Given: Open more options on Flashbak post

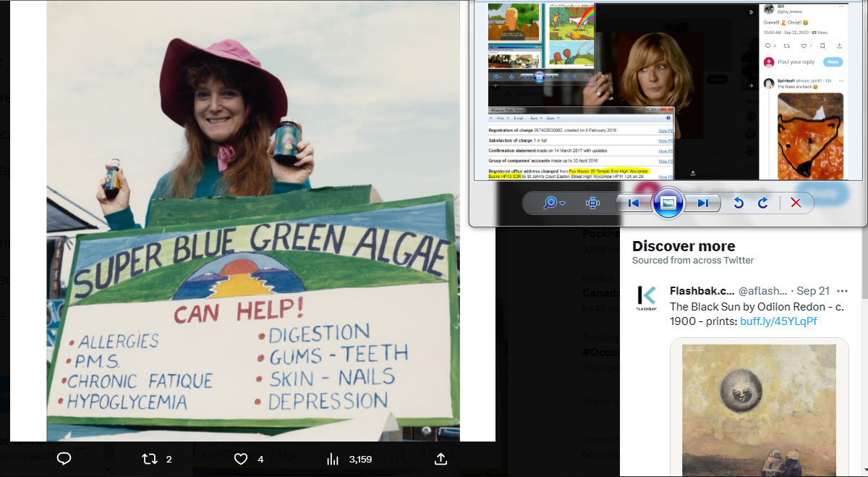Looking at the screenshot, I should (842, 291).
